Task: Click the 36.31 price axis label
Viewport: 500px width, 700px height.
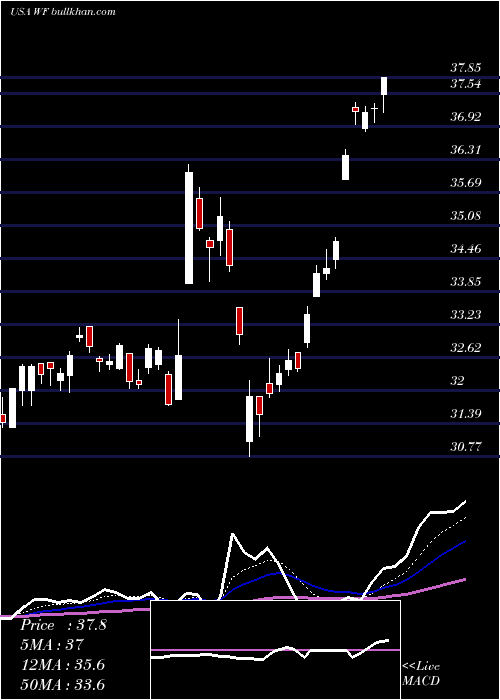Action: pyautogui.click(x=465, y=150)
